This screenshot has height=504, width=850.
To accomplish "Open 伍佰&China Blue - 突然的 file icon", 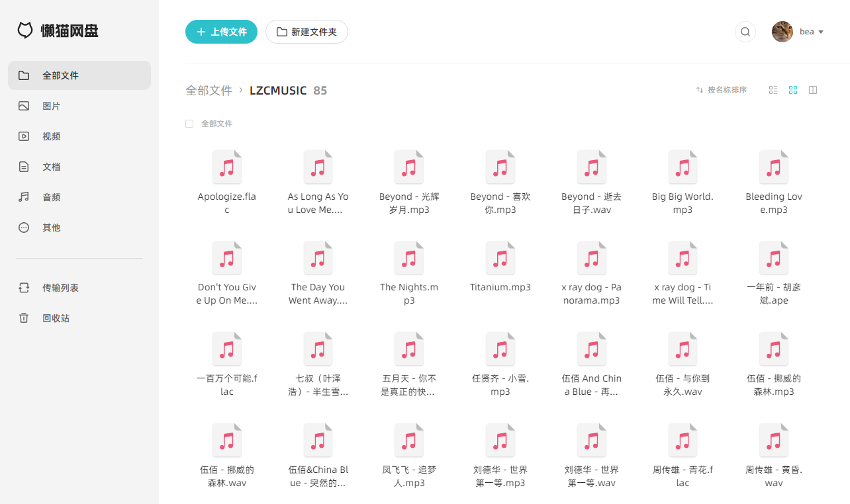I will coord(318,441).
